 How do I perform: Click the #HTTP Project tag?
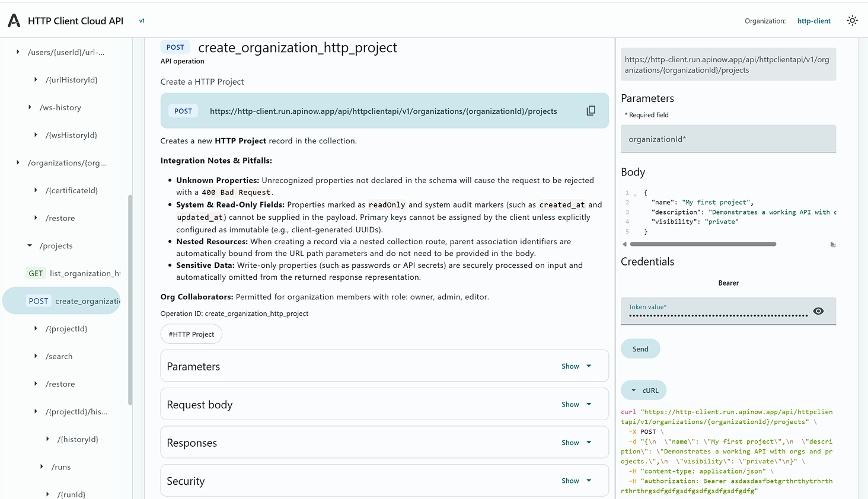click(x=192, y=334)
